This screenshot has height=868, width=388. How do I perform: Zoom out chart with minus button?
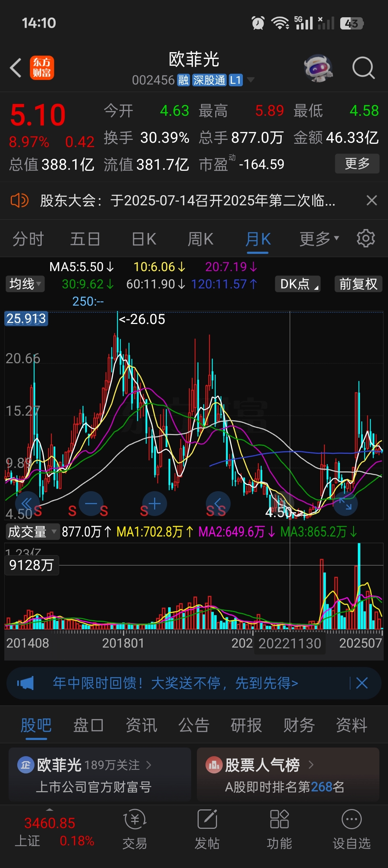click(x=91, y=503)
